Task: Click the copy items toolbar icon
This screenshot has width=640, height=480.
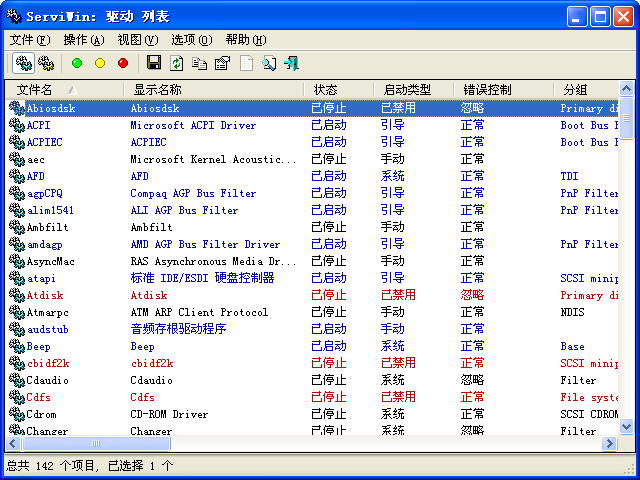Action: tap(200, 63)
